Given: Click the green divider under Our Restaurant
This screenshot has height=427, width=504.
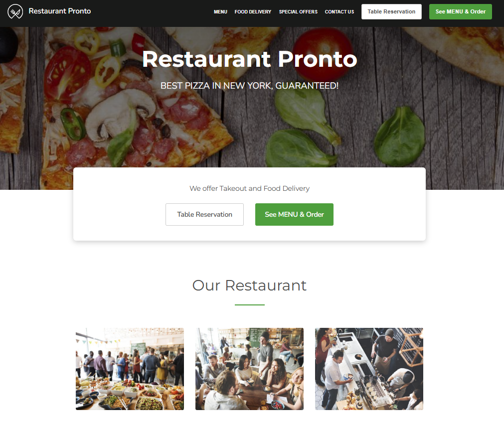Looking at the screenshot, I should pos(250,304).
